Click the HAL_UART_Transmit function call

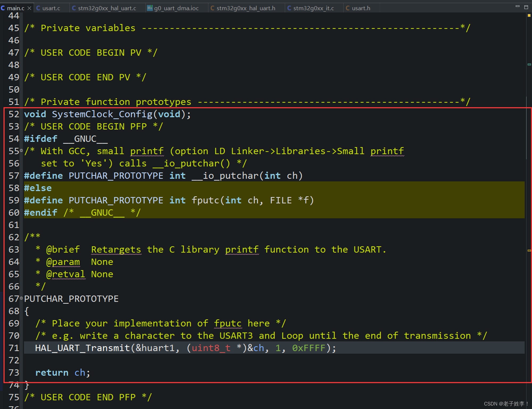point(82,348)
